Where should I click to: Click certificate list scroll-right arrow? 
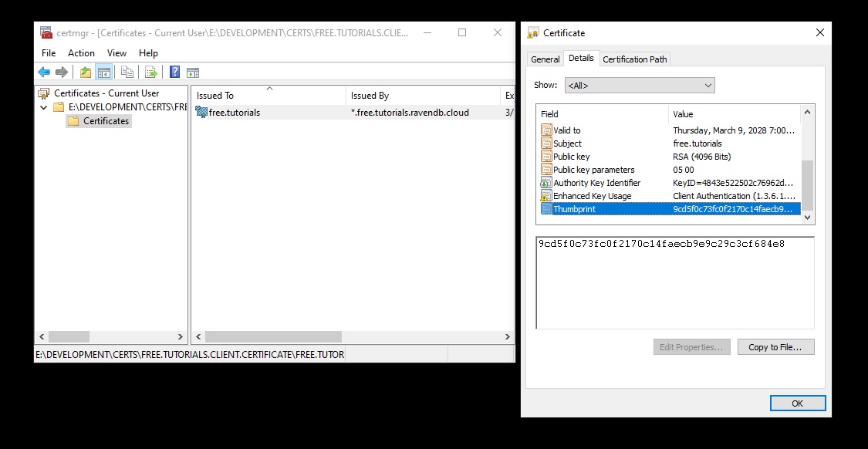point(508,336)
